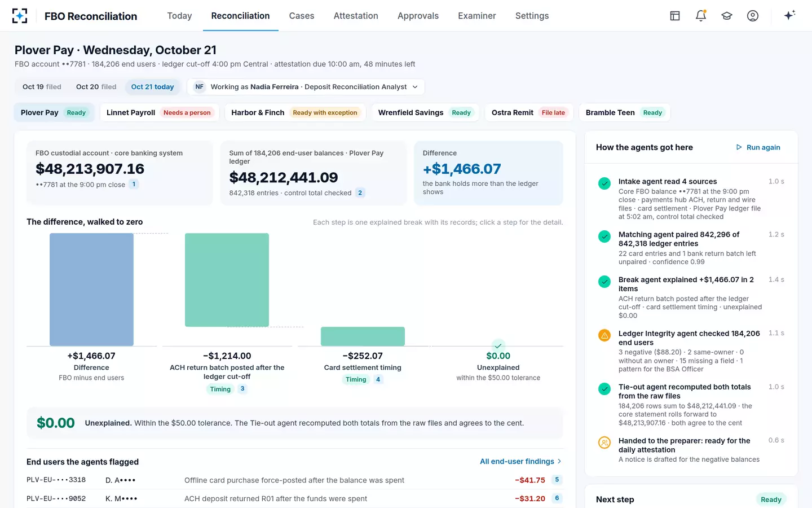Select the Oct 19 filed date
The height and width of the screenshot is (508, 812).
pos(42,87)
